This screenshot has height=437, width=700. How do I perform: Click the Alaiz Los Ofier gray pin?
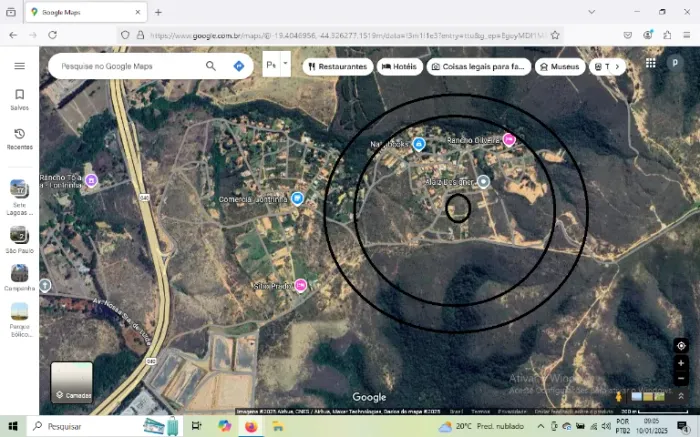coord(483,182)
